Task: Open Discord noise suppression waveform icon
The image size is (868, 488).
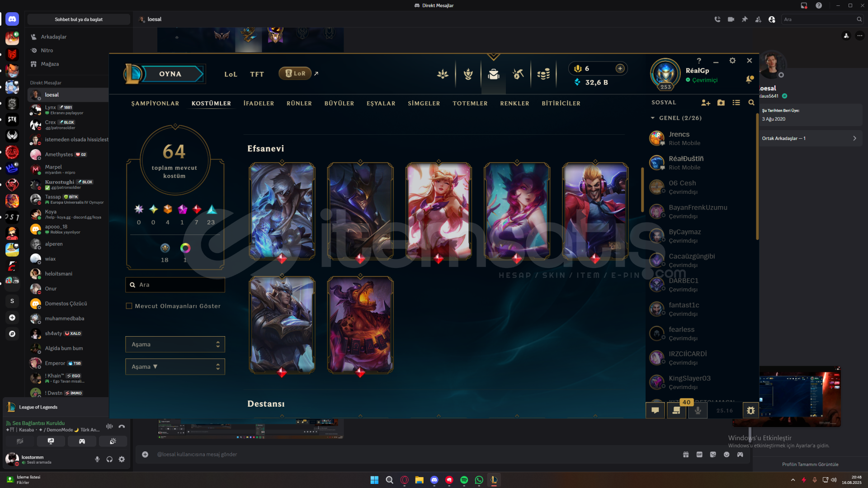Action: (109, 426)
